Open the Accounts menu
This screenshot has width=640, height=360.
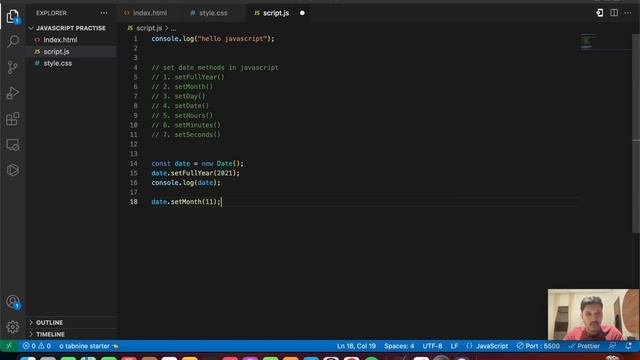coord(13,302)
